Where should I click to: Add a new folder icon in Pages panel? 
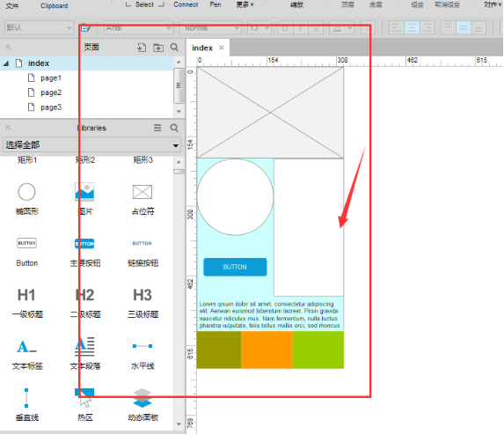158,48
